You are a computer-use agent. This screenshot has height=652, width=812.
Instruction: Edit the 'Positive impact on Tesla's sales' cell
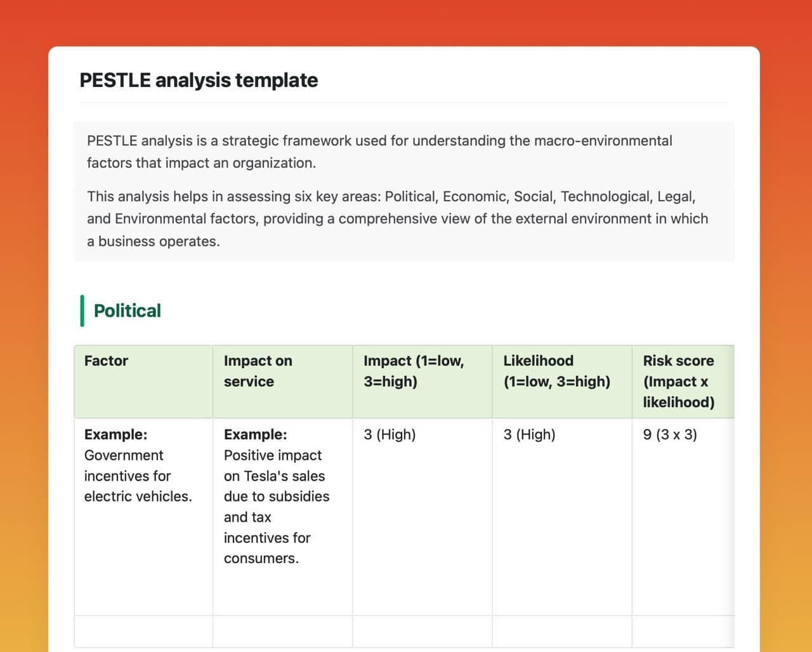tap(277, 496)
